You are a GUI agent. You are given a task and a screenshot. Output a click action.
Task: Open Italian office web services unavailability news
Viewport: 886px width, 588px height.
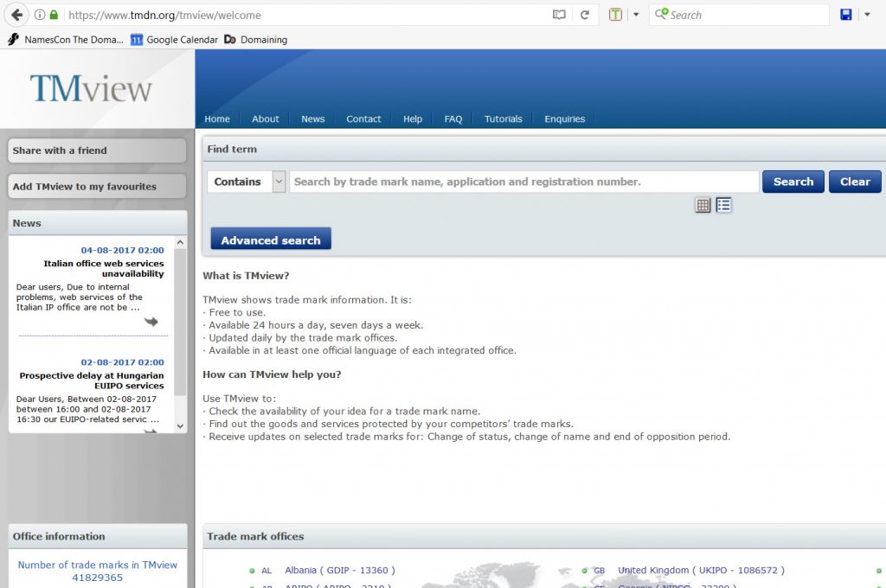click(x=104, y=268)
